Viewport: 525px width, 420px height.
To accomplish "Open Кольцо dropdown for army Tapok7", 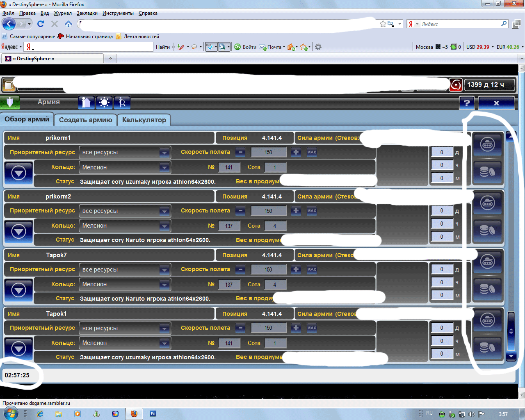I will click(x=164, y=284).
